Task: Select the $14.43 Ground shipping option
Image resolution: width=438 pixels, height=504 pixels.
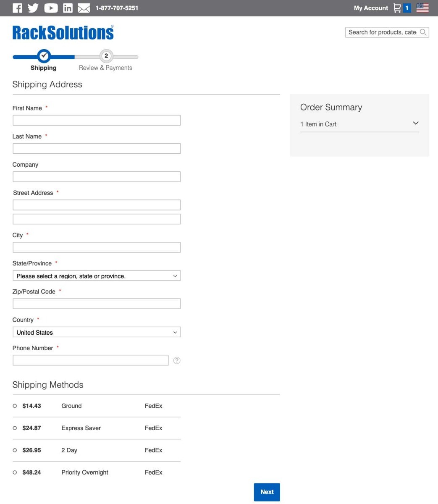Action: (15, 406)
